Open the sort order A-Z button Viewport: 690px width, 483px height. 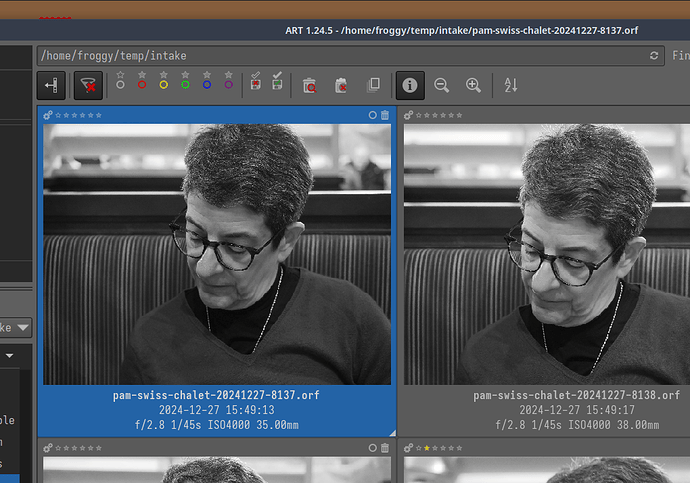point(511,86)
